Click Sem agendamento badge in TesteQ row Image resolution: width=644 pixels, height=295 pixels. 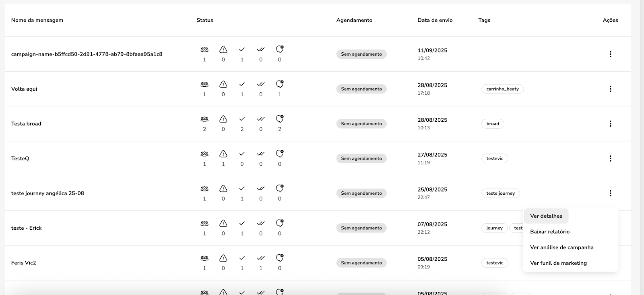coord(361,158)
